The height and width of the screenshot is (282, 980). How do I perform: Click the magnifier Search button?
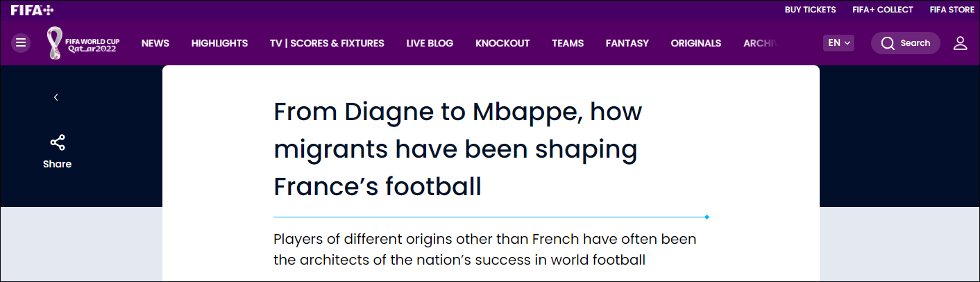[905, 43]
